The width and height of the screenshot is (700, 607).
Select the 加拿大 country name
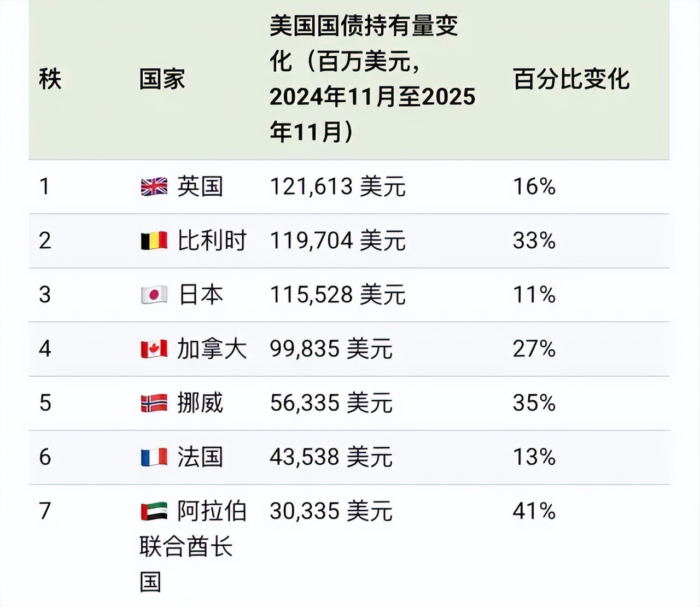coord(212,349)
